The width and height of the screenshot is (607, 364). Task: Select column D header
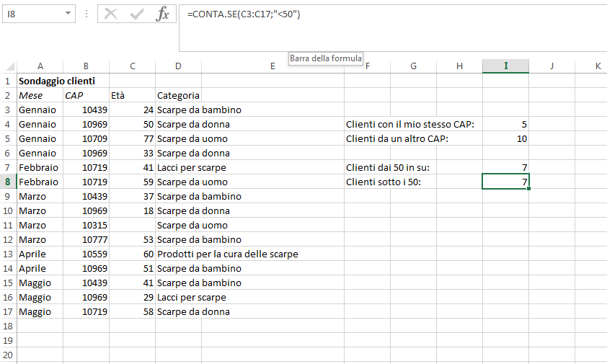[178, 66]
